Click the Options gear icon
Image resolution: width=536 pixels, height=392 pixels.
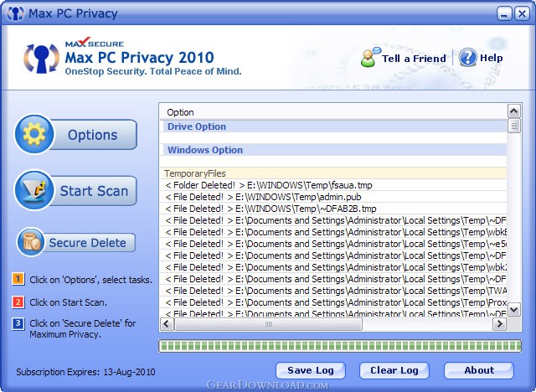34,134
